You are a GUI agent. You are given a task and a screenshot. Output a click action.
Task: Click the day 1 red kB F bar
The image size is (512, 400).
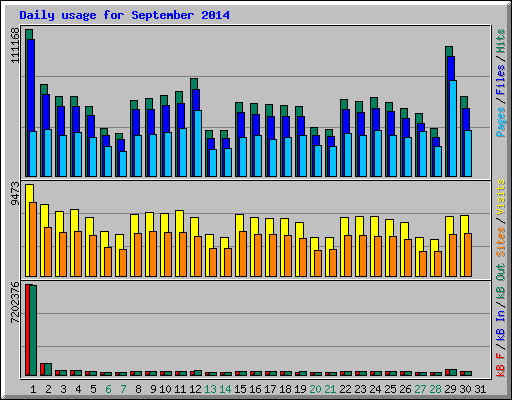27,330
